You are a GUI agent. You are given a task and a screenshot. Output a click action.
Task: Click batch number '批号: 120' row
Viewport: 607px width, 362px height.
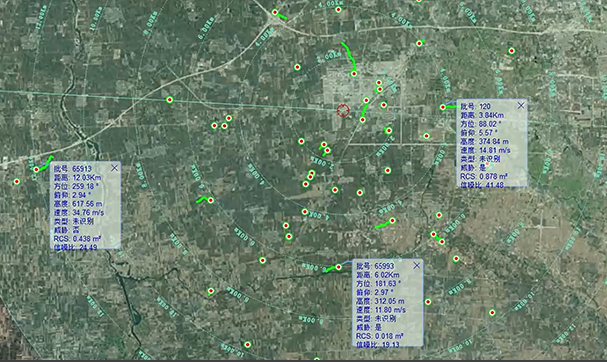(475, 106)
